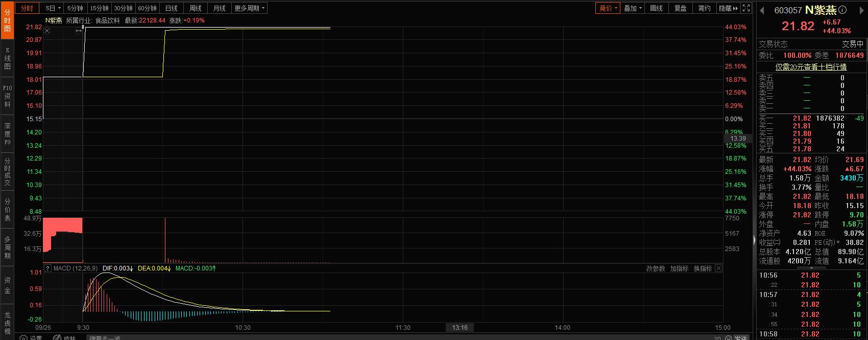Open the 叠加 overlay dropdown
The width and height of the screenshot is (868, 340).
(633, 8)
